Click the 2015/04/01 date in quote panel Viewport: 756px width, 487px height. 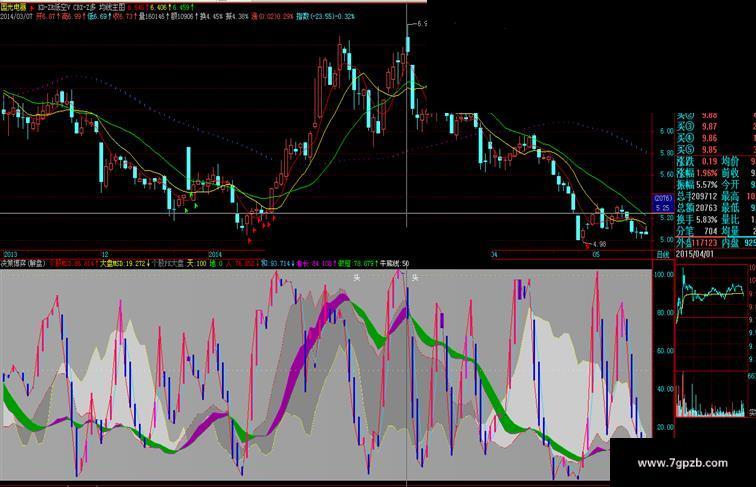[694, 254]
